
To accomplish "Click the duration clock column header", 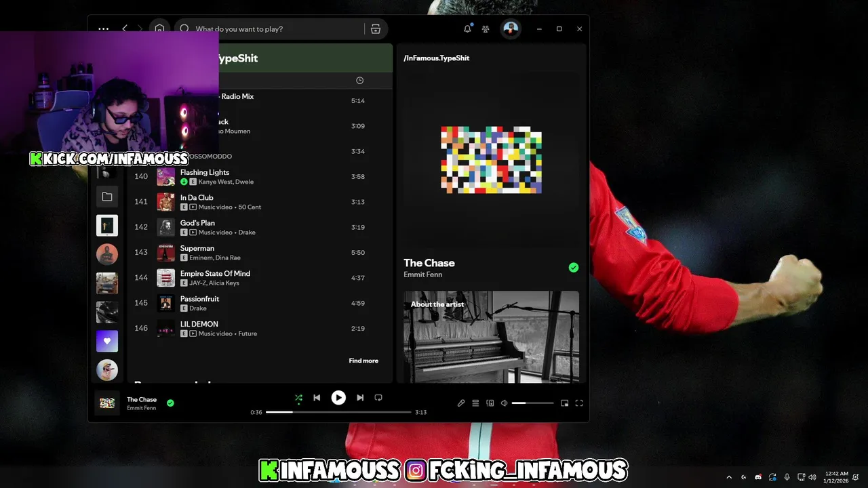I will click(x=359, y=81).
